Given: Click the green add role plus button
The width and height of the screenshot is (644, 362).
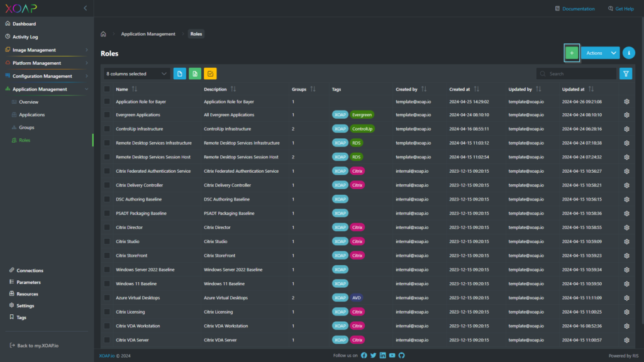Looking at the screenshot, I should (571, 53).
